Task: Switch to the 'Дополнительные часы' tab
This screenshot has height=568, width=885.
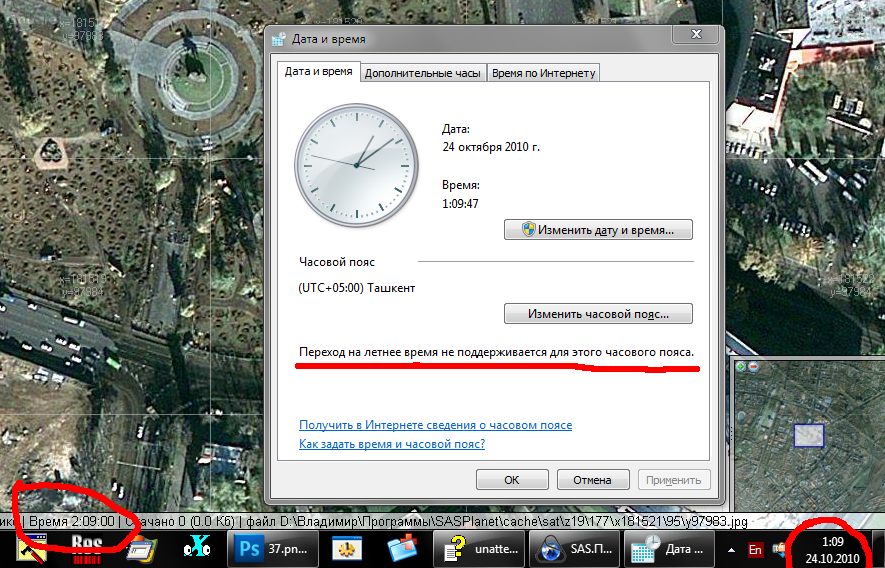Action: coord(423,73)
